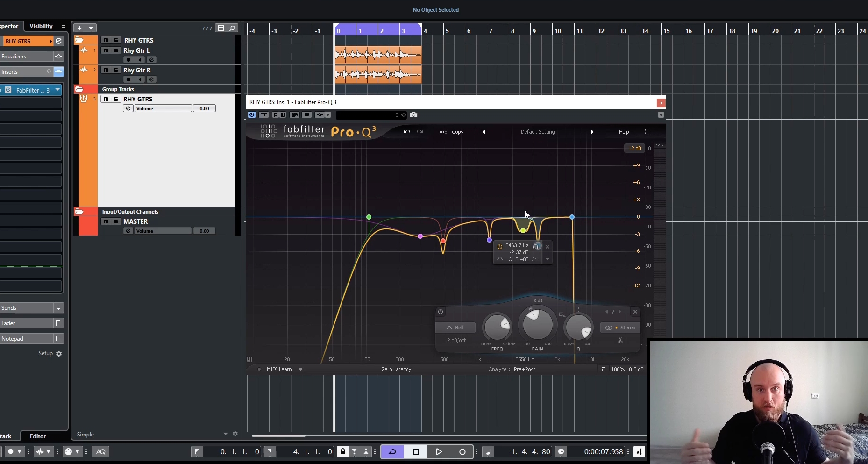The width and height of the screenshot is (868, 464).
Task: Solo the Rhy Gtr R track
Action: (116, 70)
